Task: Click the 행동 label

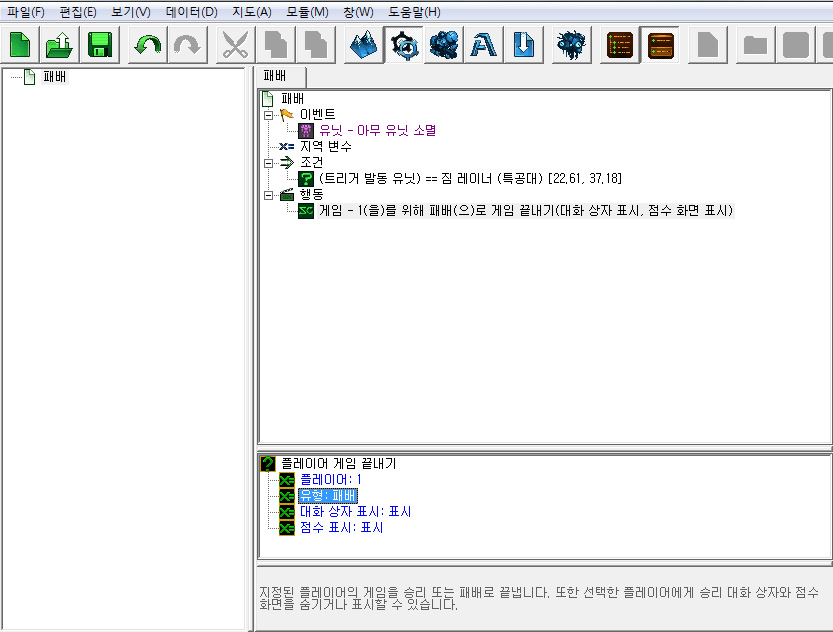Action: 311,194
